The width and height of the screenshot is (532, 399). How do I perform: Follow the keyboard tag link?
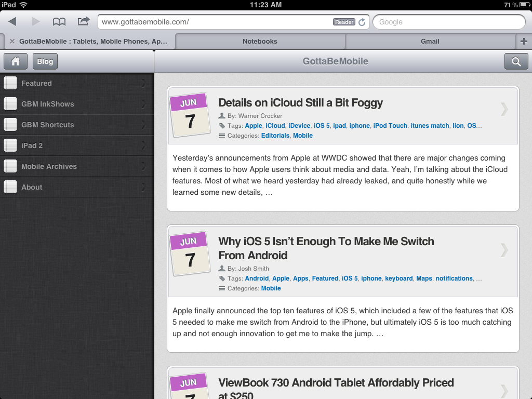pyautogui.click(x=399, y=278)
